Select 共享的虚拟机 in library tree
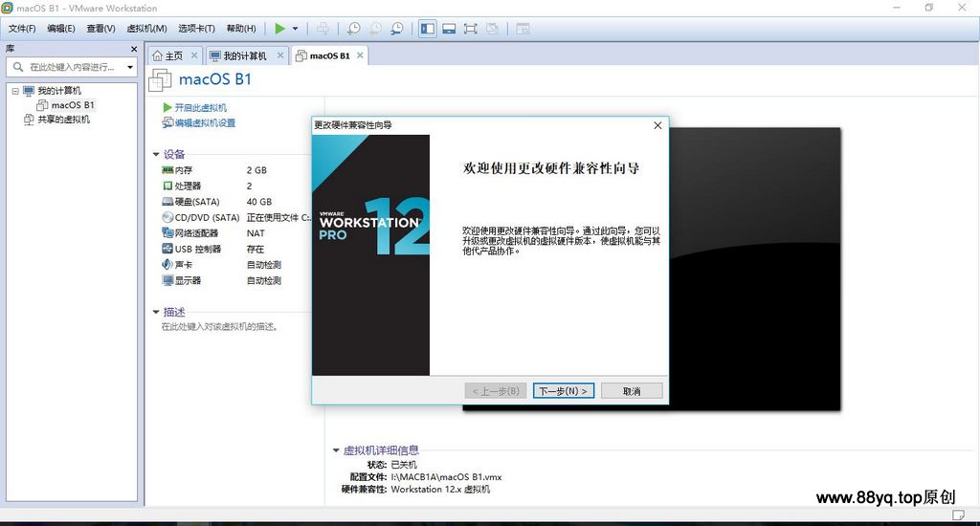Viewport: 980px width, 526px height. pos(56,120)
